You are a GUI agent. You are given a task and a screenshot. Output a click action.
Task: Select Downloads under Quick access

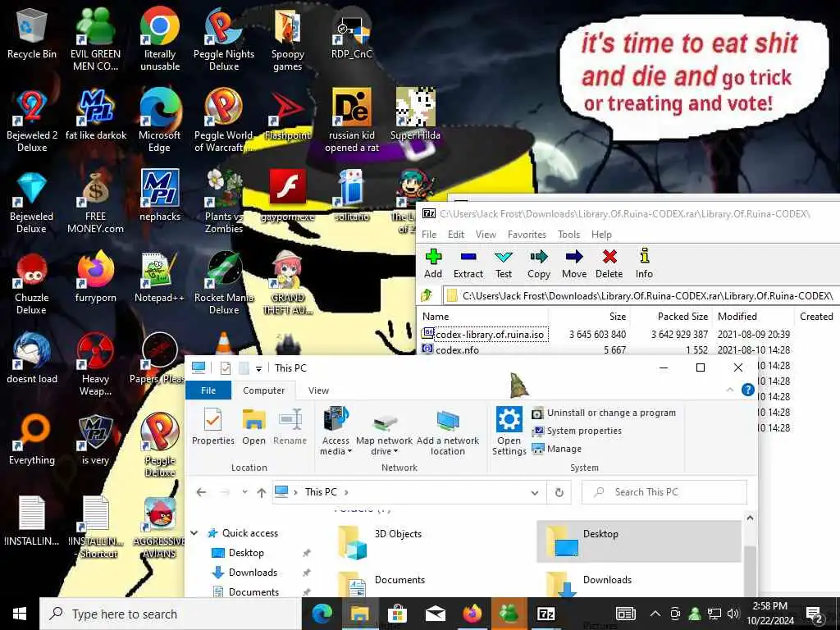coord(253,573)
